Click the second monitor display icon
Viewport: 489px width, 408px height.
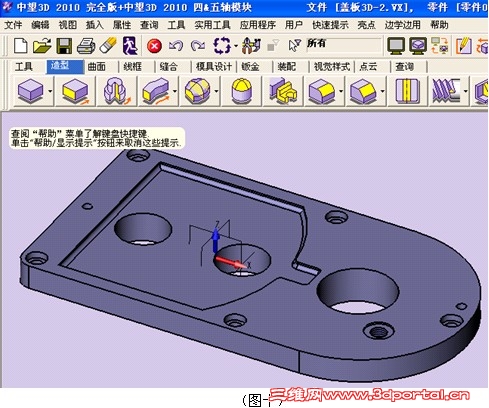418,46
